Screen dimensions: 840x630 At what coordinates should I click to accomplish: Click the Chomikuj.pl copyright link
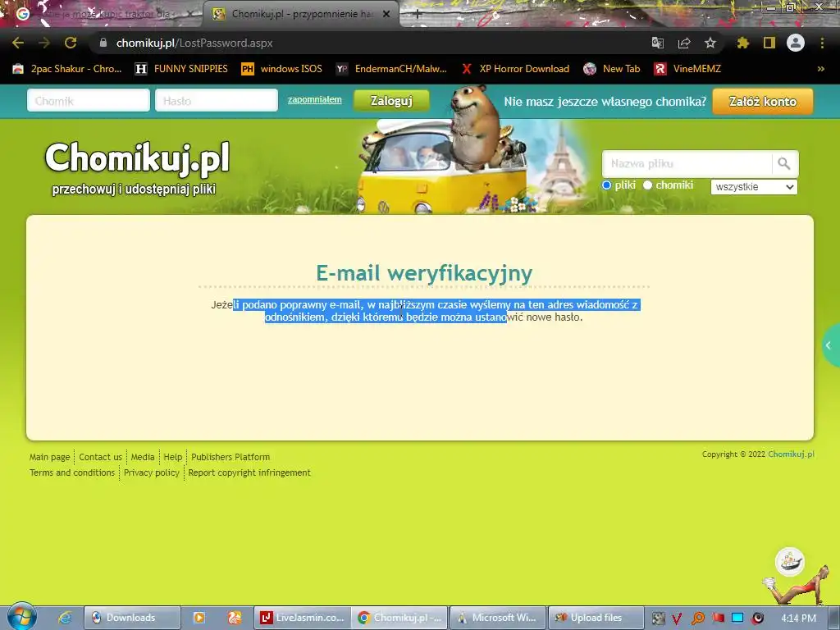(792, 454)
